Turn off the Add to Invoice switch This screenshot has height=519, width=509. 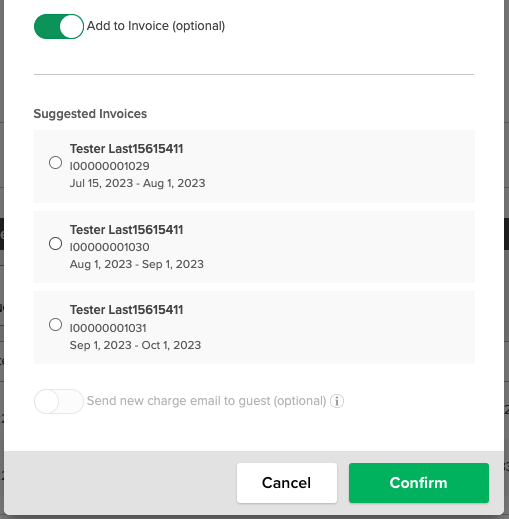pyautogui.click(x=59, y=26)
